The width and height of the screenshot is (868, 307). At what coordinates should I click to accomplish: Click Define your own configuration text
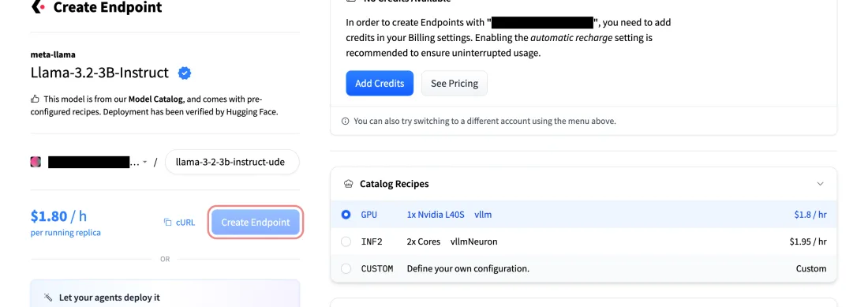tap(468, 268)
